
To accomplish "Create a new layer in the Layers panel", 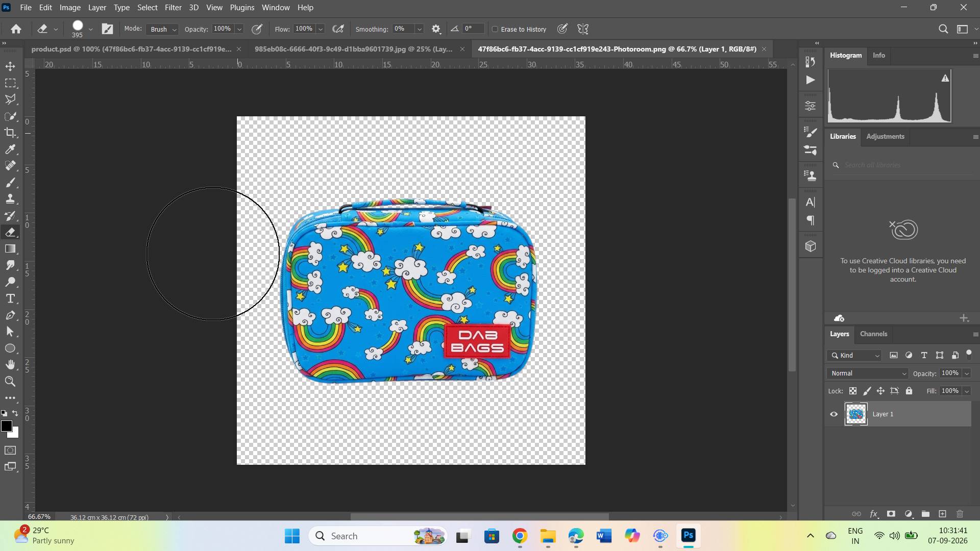I will [942, 514].
